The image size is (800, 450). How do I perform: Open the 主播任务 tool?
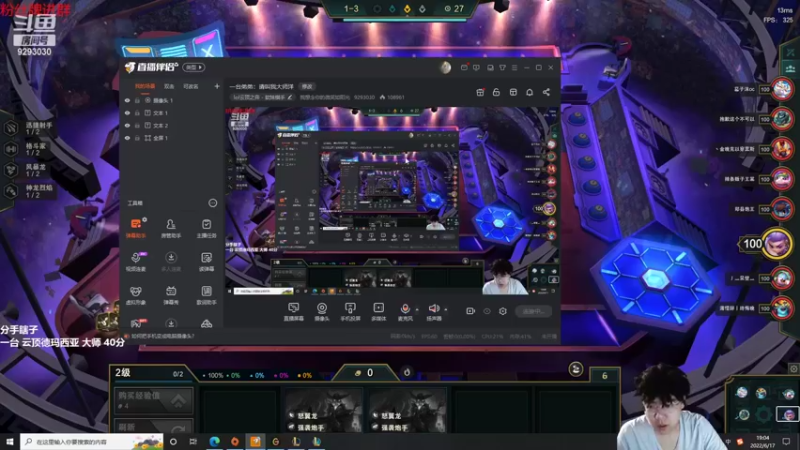coord(206,228)
